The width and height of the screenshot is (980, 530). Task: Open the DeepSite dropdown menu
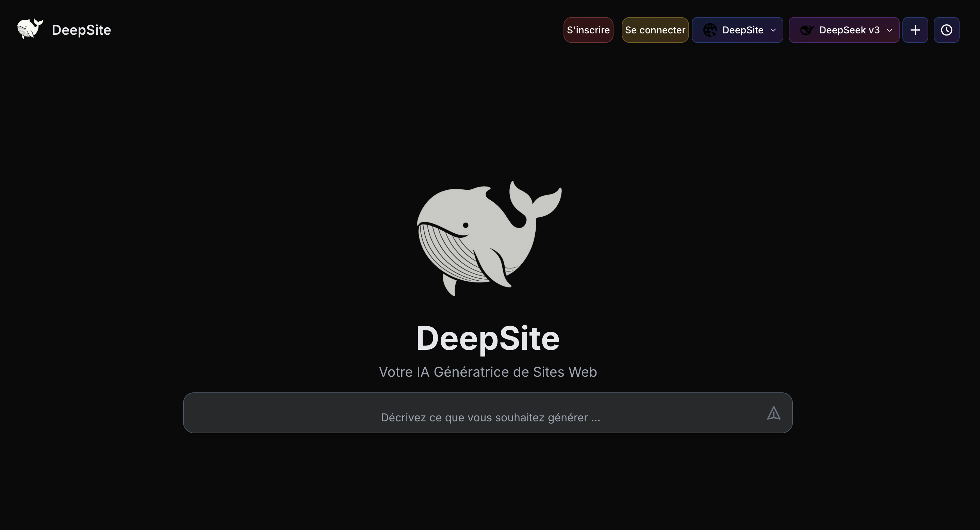[742, 30]
